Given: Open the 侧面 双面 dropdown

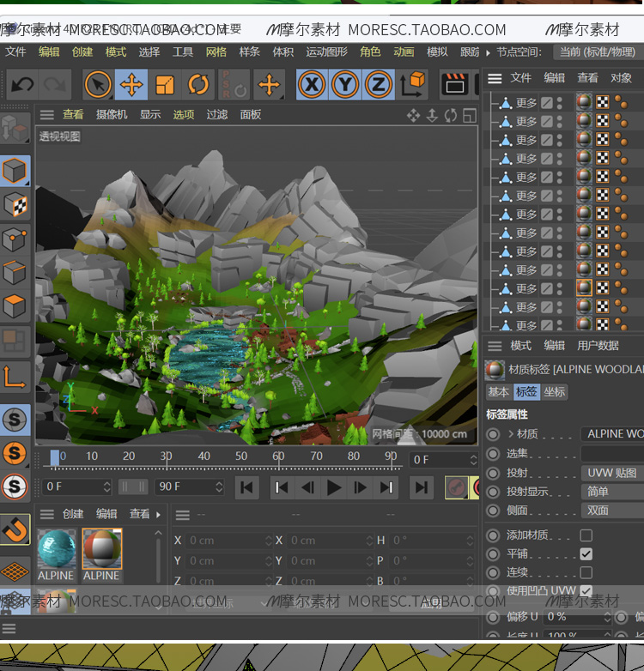Looking at the screenshot, I should pyautogui.click(x=611, y=511).
